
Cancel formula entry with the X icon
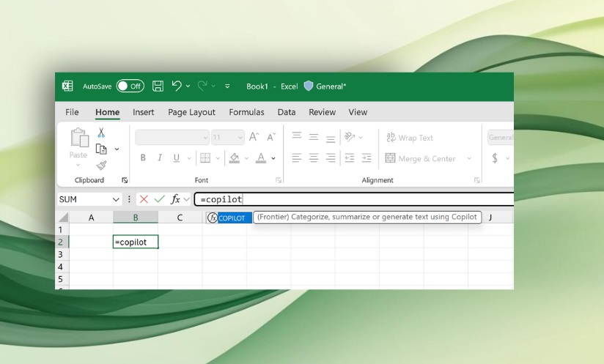tap(144, 199)
